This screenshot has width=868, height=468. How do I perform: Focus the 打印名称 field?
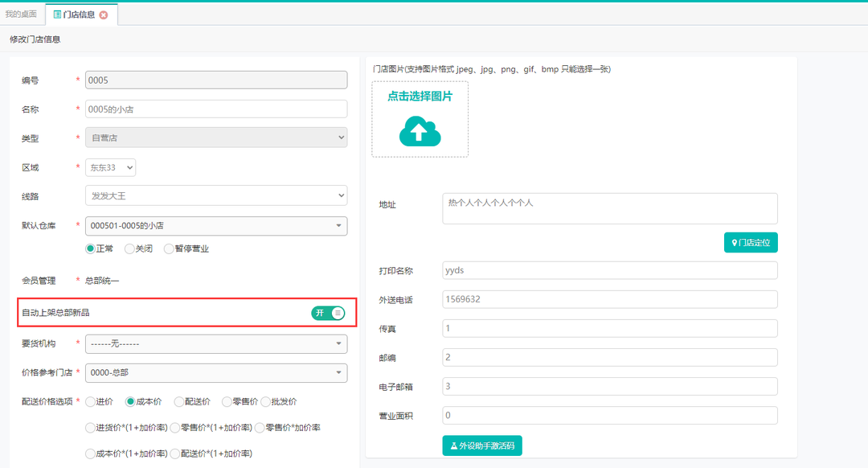[609, 270]
